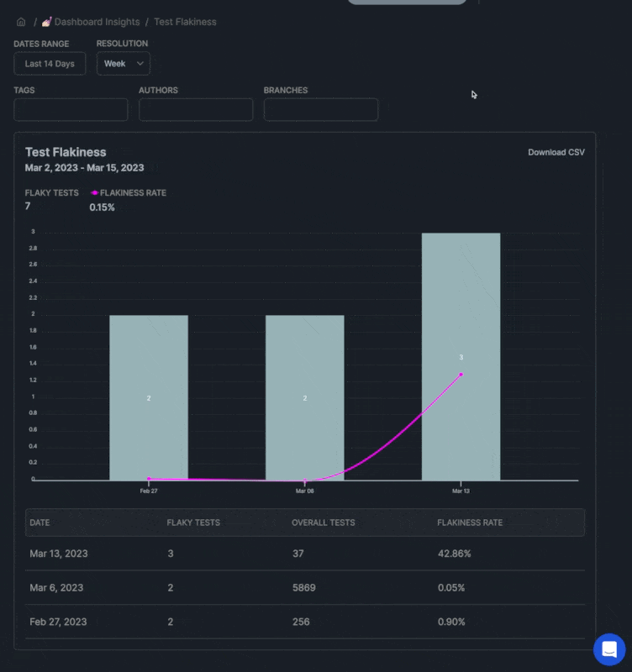Focus the Authors filter field

(x=196, y=110)
